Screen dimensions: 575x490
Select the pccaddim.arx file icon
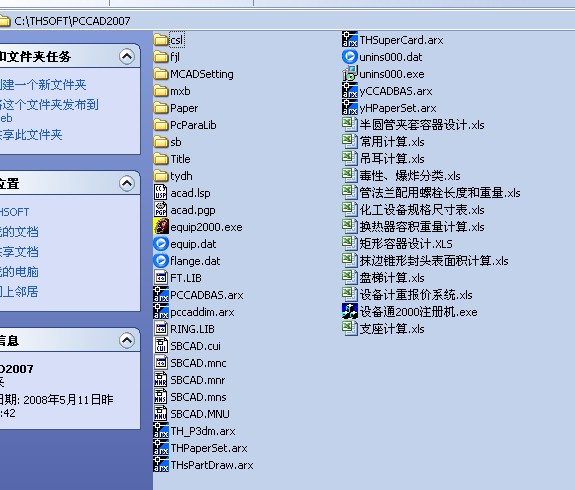(x=161, y=312)
